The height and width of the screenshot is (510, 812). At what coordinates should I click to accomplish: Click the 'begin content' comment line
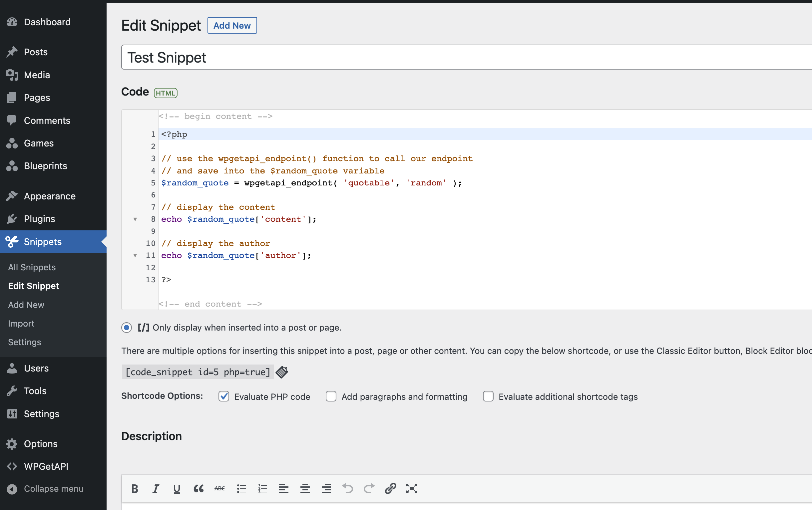(216, 116)
